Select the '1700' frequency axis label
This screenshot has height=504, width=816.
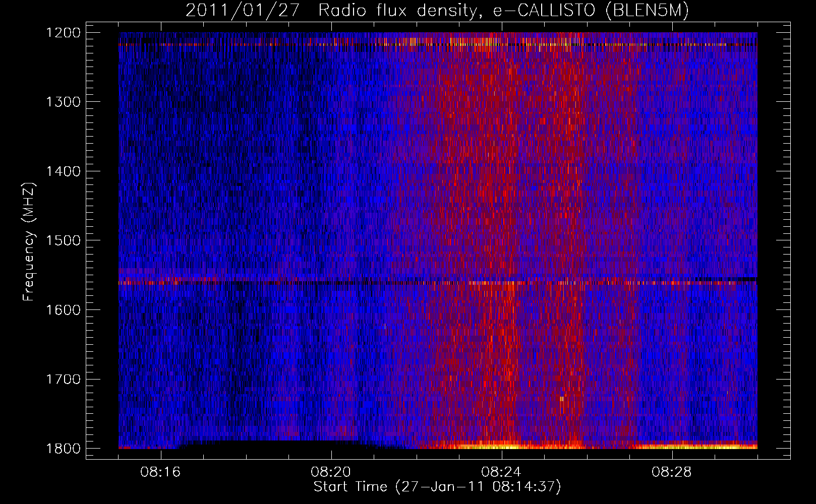[x=63, y=379]
